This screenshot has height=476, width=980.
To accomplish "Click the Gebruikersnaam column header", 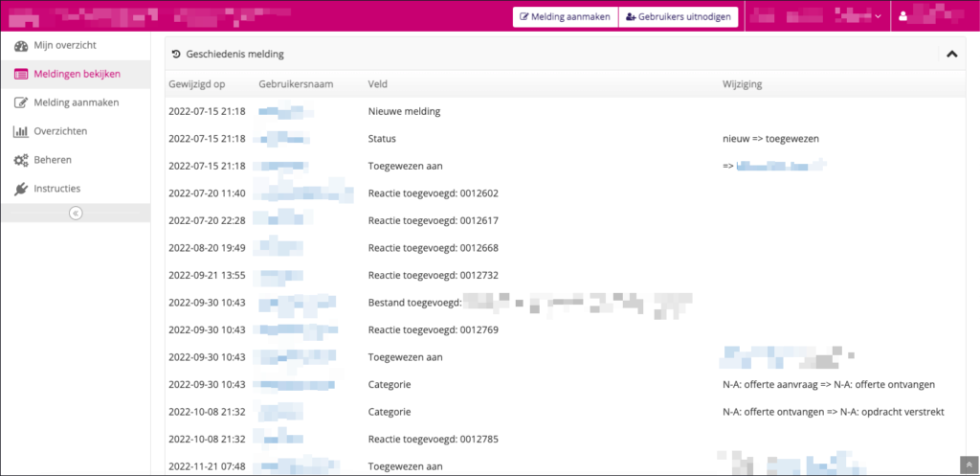I will click(x=296, y=84).
